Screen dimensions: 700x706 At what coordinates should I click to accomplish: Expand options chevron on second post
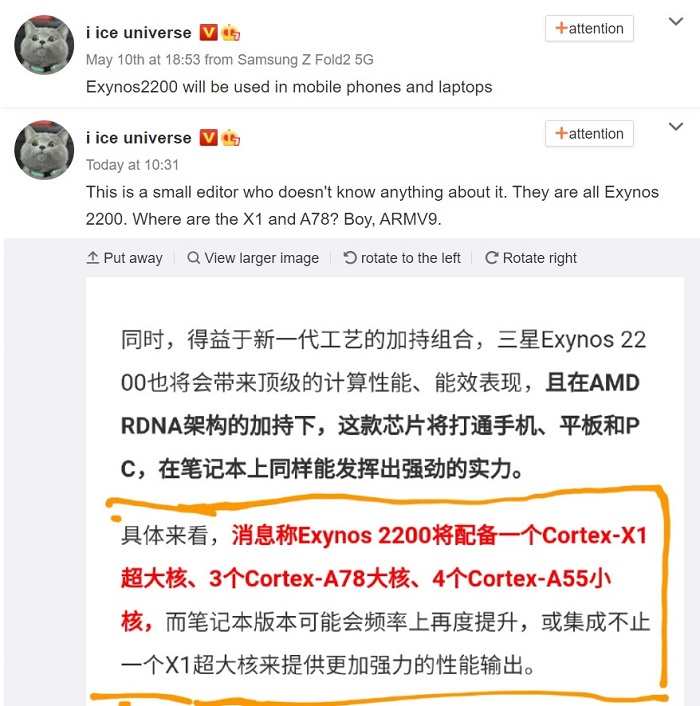676,127
